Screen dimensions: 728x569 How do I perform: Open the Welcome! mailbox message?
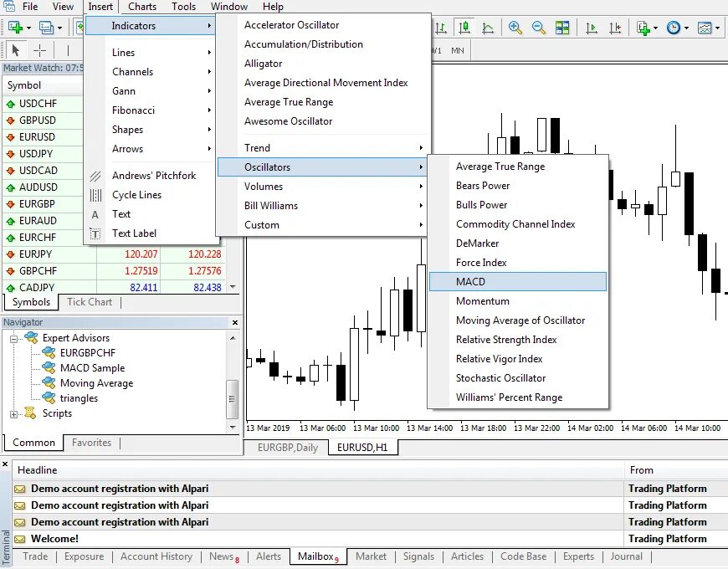(x=54, y=539)
